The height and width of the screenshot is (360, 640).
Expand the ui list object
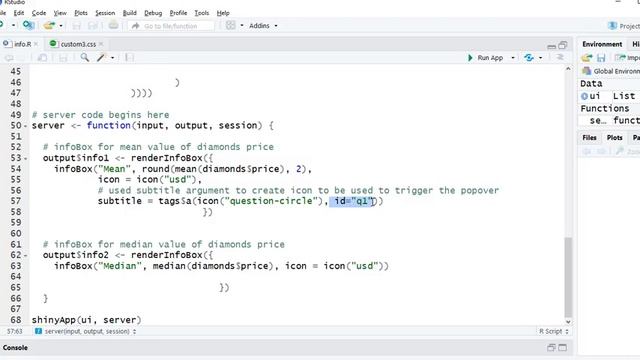click(x=584, y=96)
